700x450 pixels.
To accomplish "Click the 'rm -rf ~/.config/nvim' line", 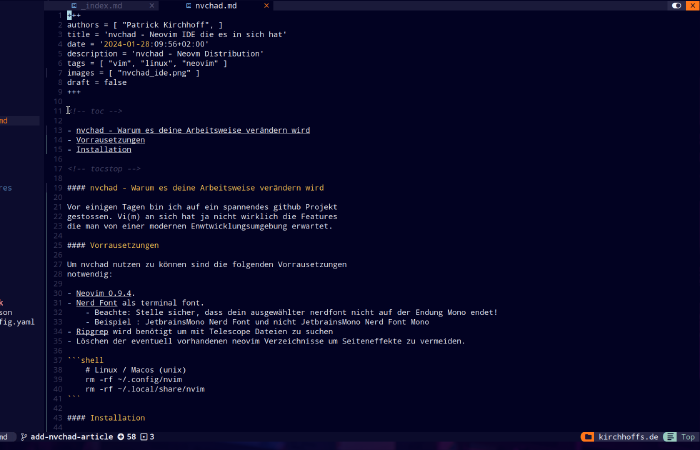I will click(133, 380).
